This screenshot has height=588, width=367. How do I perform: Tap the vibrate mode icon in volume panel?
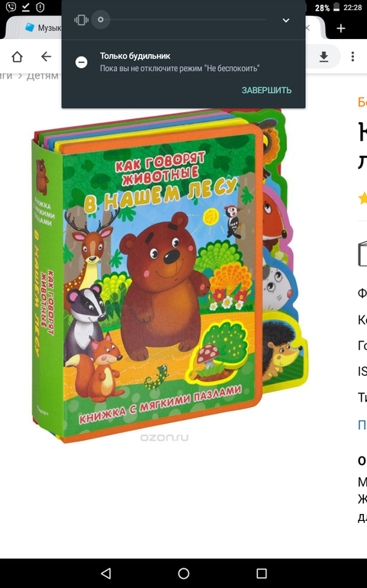coord(81,20)
